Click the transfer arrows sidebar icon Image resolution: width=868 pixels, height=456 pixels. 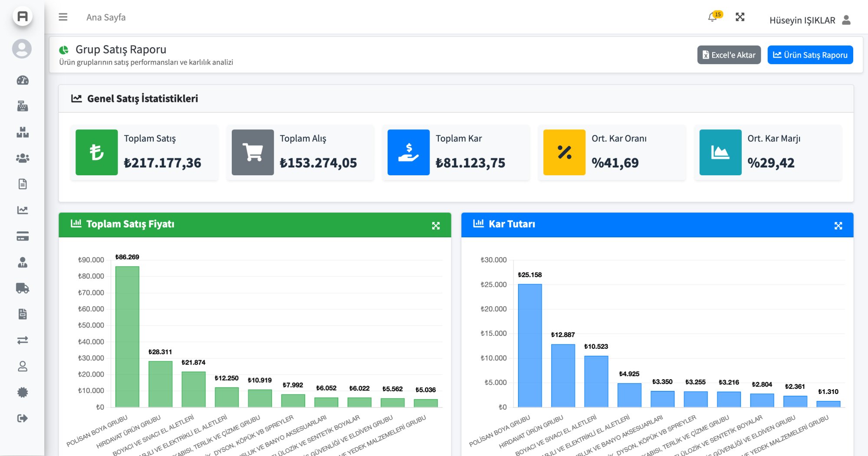23,340
